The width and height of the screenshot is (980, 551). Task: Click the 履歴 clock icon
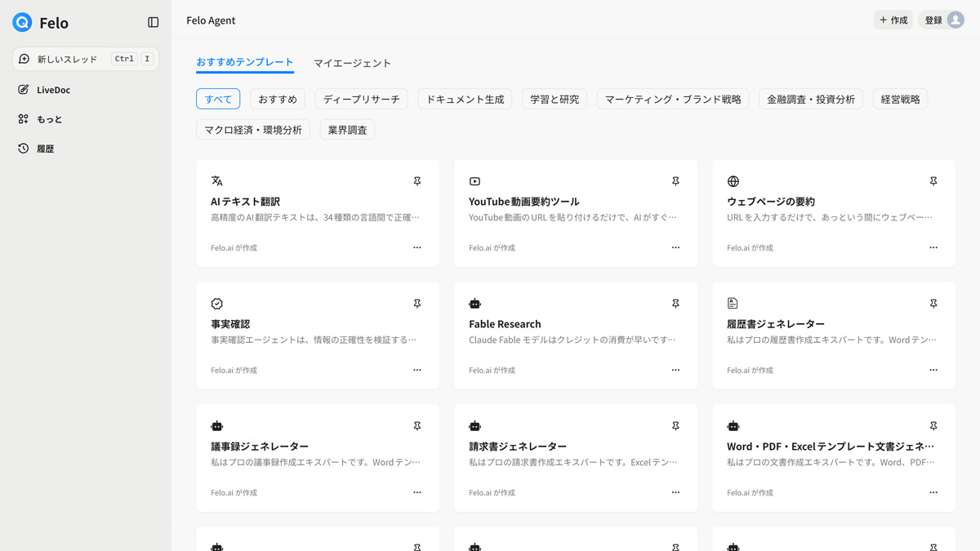[23, 149]
